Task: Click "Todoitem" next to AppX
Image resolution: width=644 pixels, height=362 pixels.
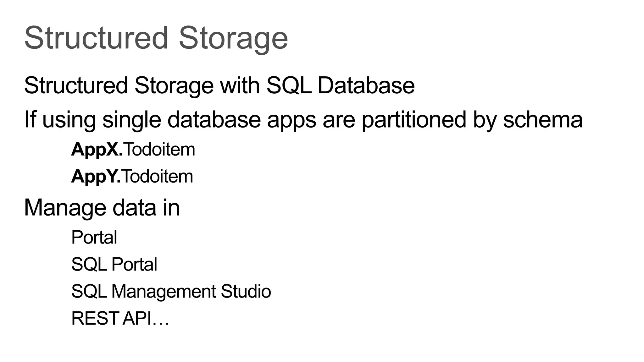Action: 159,150
